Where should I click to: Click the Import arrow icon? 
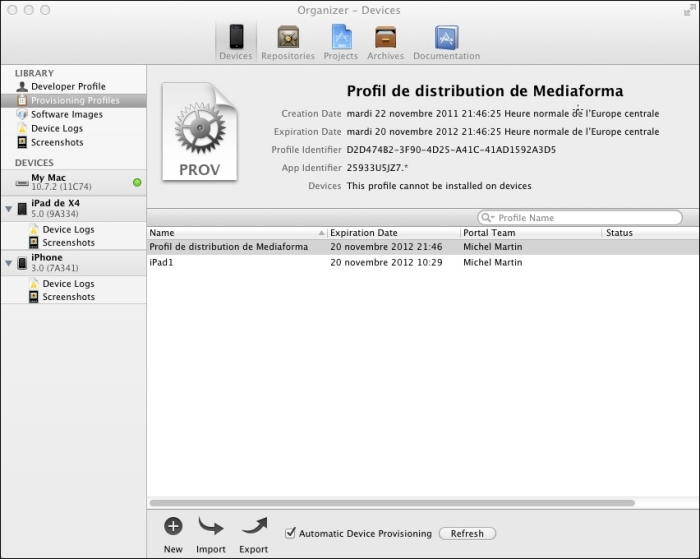210,526
